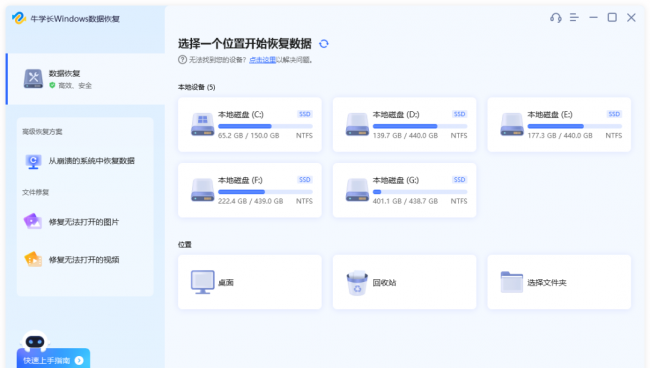This screenshot has width=650, height=368.
Task: Click 177.3 GB / 440.0 GB text
Action: 560,136
